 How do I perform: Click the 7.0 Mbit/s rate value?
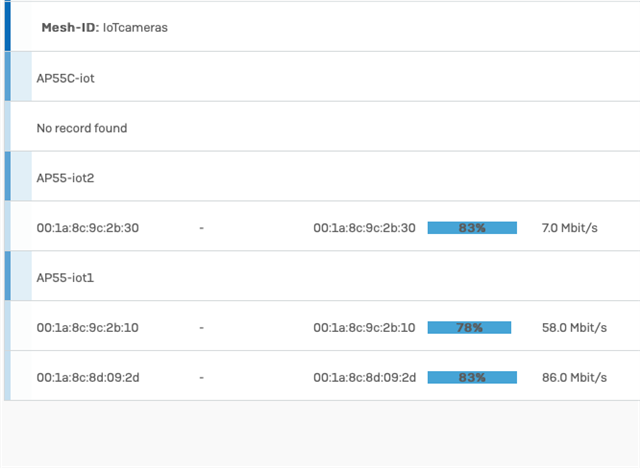[x=569, y=228]
